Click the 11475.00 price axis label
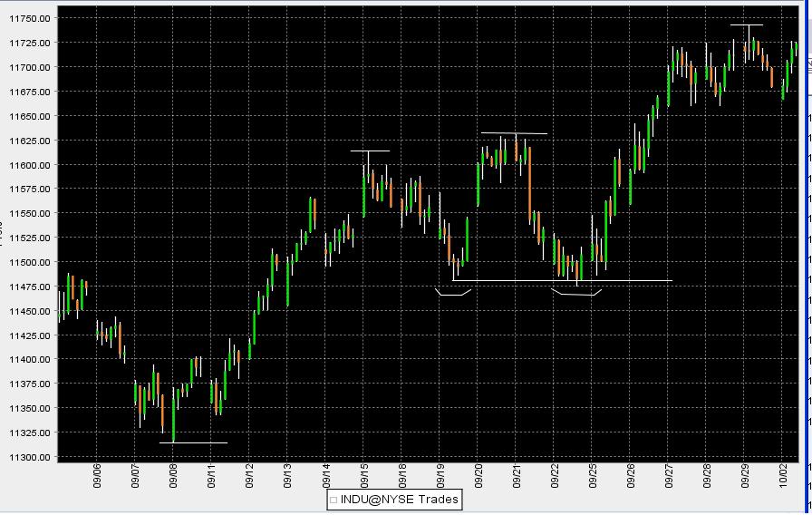The width and height of the screenshot is (812, 515). (30, 287)
